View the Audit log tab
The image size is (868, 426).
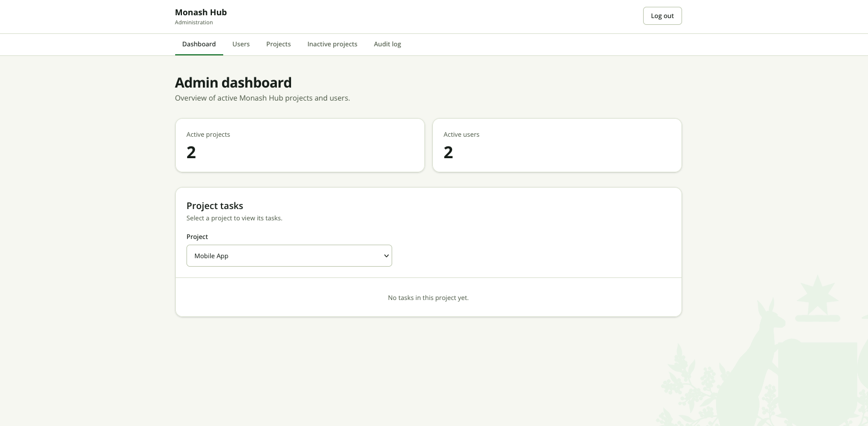[x=388, y=44]
